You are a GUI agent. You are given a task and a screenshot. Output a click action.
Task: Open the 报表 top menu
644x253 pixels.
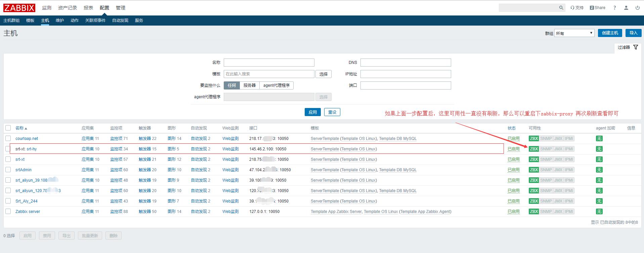(x=88, y=8)
